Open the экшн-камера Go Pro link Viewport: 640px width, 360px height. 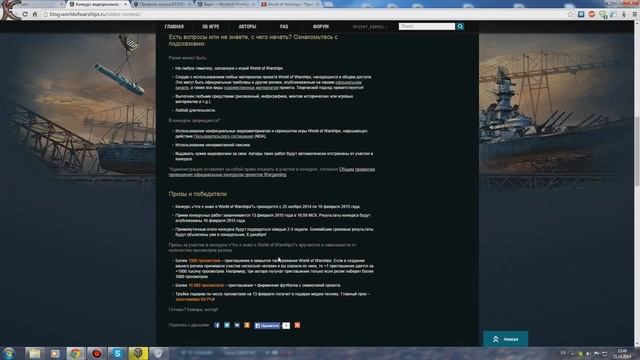tap(195, 299)
